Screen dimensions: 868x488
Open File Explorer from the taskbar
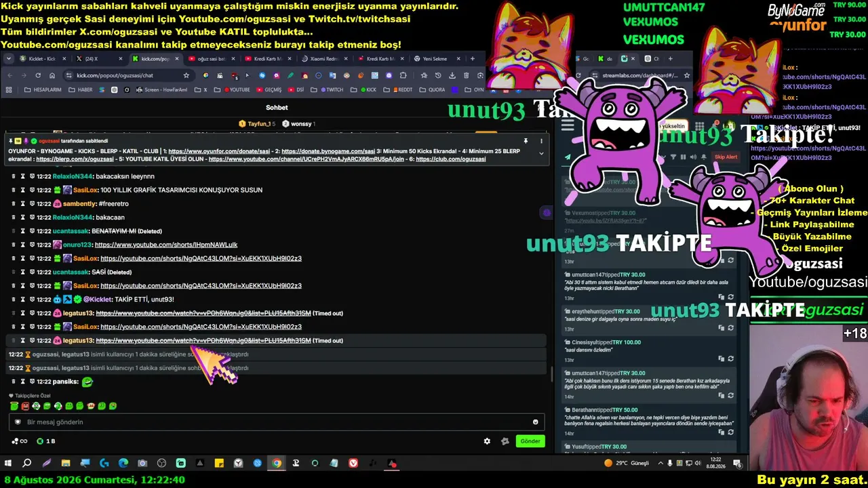point(66,464)
